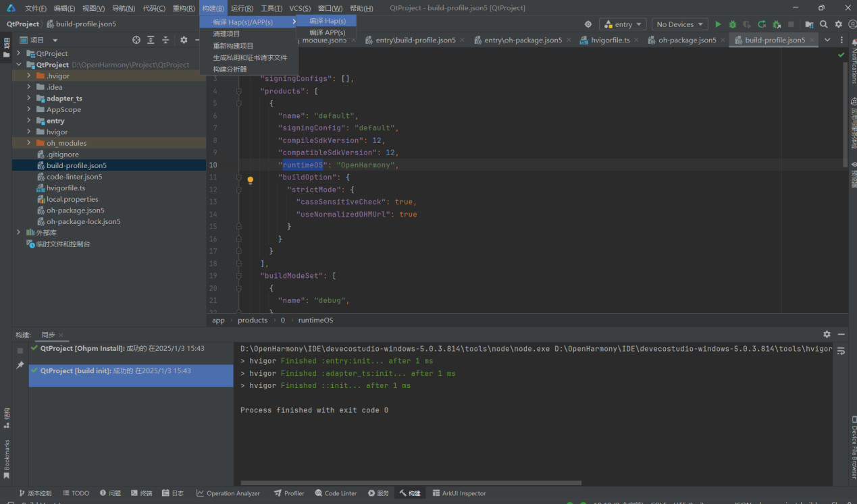The width and height of the screenshot is (857, 504).
Task: Collapse all nodes in project panel
Action: point(165,40)
